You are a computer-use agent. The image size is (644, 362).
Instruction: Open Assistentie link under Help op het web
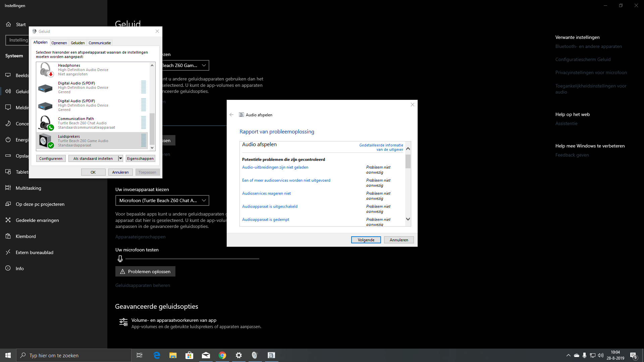click(x=566, y=123)
